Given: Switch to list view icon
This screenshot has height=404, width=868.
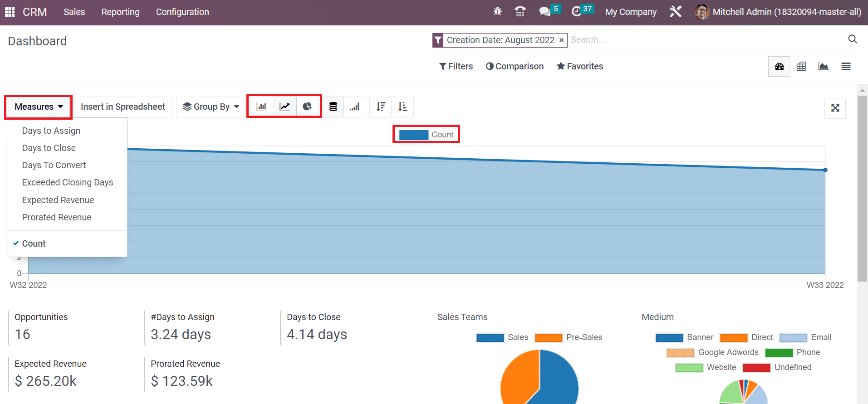Looking at the screenshot, I should pos(846,67).
